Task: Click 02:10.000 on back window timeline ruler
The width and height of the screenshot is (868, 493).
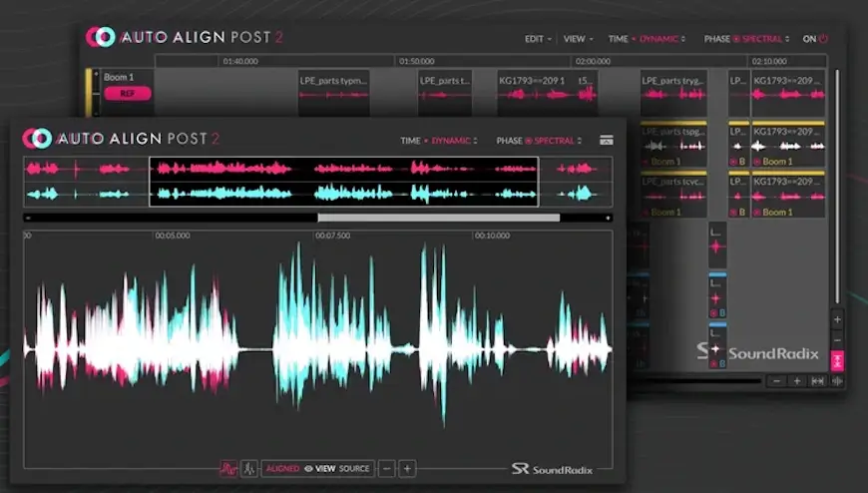Action: point(769,62)
